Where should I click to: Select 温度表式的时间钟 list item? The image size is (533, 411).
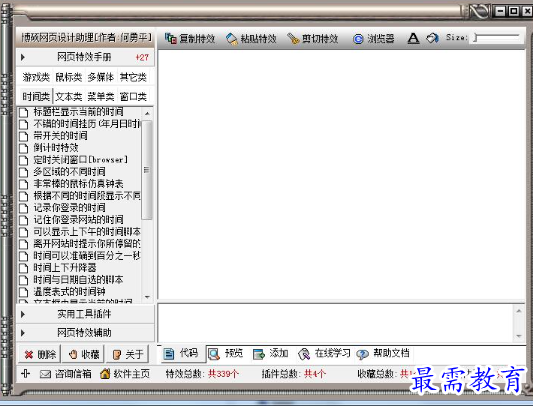pyautogui.click(x=69, y=292)
